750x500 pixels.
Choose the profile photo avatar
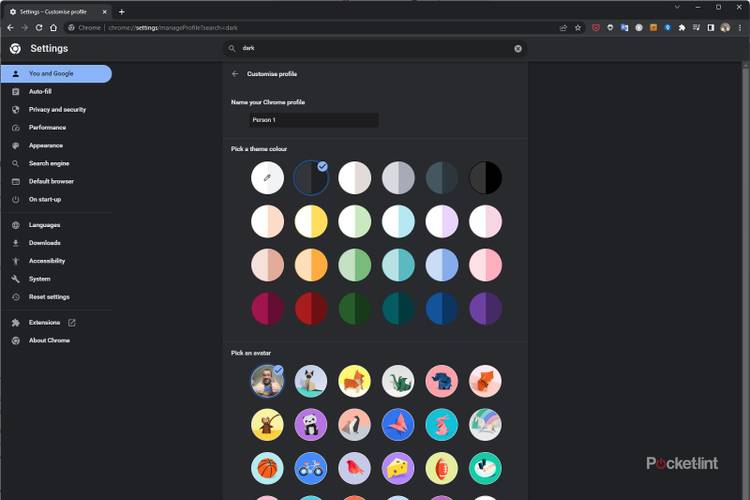coord(267,381)
